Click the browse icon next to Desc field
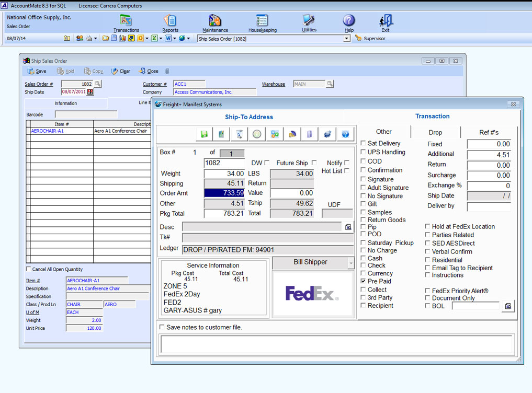Image resolution: width=532 pixels, height=393 pixels. pyautogui.click(x=348, y=227)
